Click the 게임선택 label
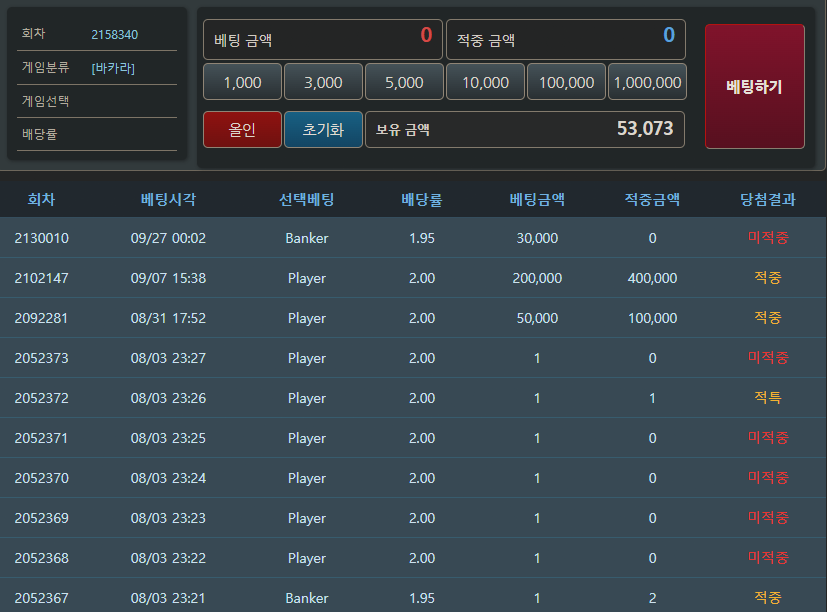Viewport: 827px width, 612px height. coord(45,101)
